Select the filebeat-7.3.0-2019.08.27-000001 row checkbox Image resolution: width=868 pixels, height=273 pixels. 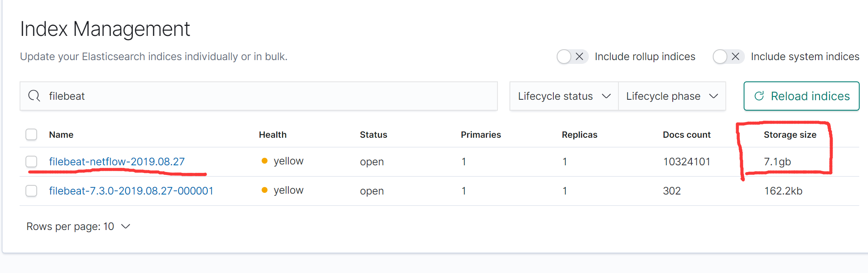31,191
